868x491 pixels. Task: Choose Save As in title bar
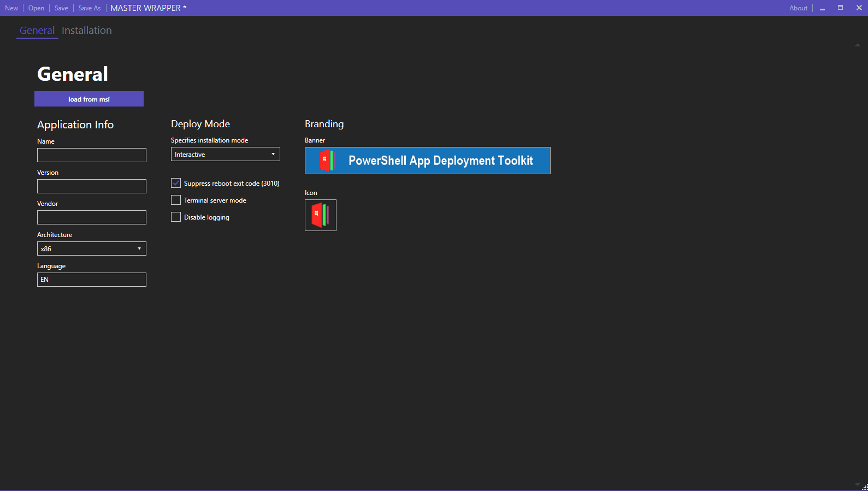(90, 8)
